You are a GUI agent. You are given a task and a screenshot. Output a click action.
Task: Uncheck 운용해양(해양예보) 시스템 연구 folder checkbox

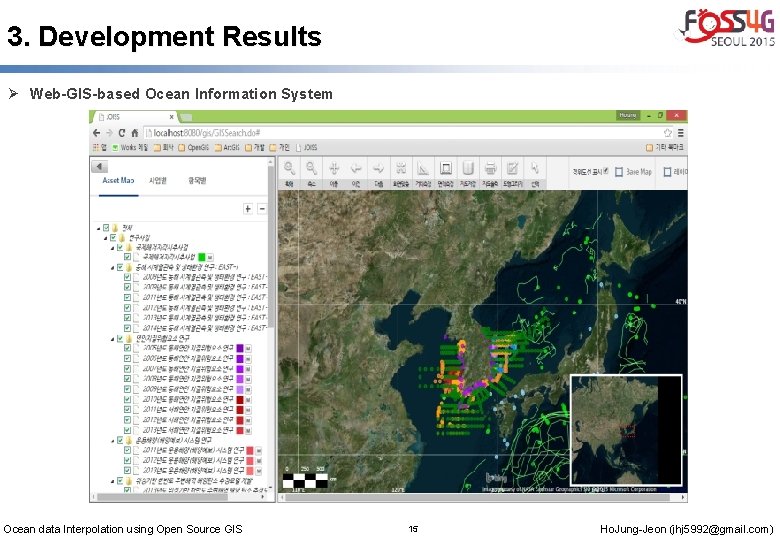tap(120, 440)
